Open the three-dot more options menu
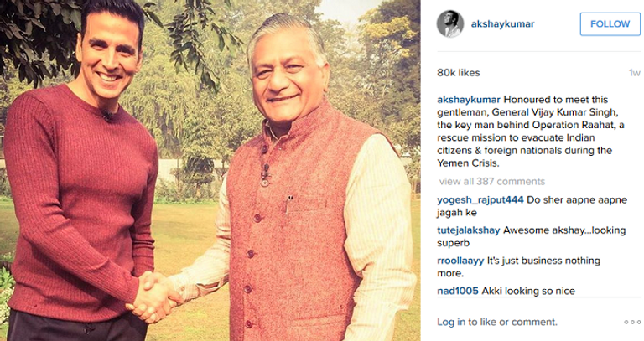Screen dimensions: 644x341 click(632, 322)
